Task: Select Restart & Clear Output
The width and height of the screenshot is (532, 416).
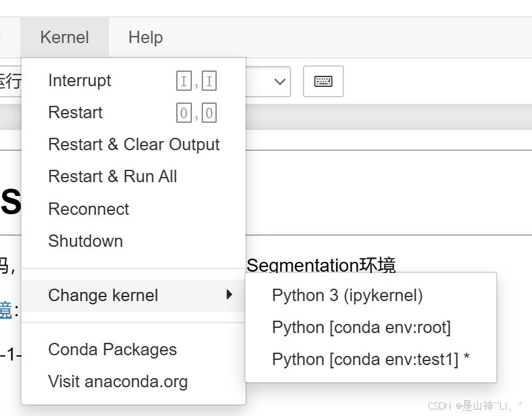Action: tap(134, 144)
